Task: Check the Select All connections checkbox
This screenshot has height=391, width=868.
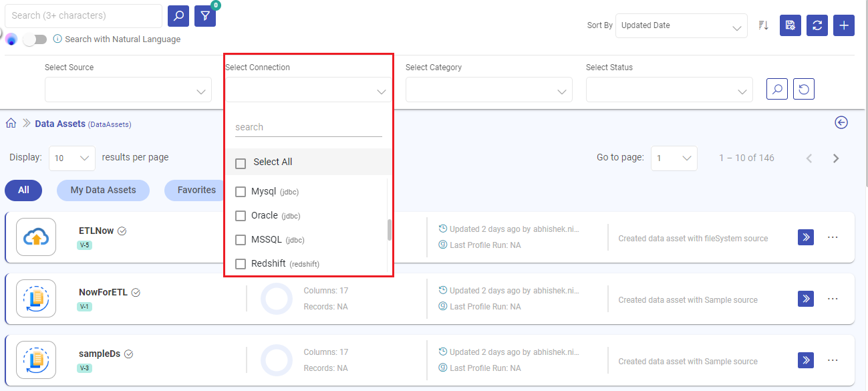Action: point(241,162)
